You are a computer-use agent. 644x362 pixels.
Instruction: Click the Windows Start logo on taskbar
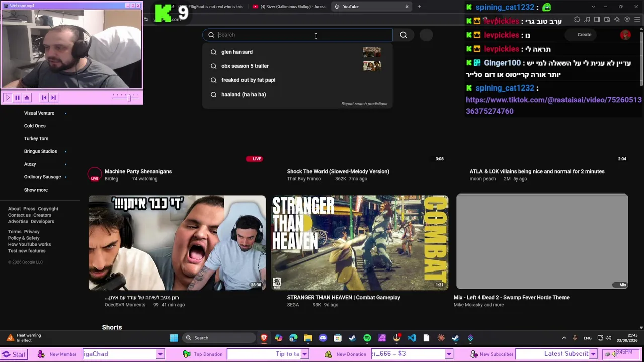(174, 338)
